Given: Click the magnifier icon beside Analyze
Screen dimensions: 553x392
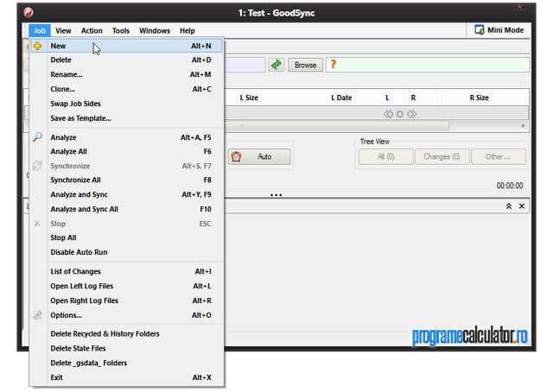Looking at the screenshot, I should coord(37,137).
